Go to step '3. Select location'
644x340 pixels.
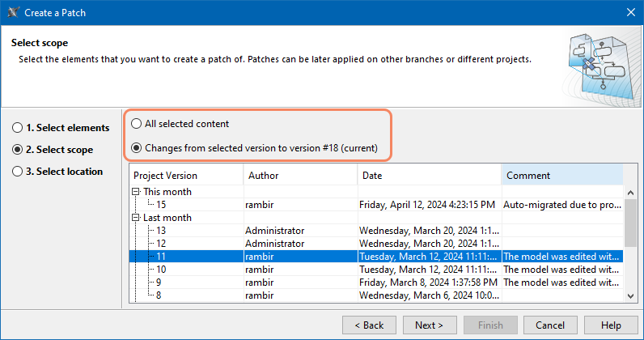(18, 172)
